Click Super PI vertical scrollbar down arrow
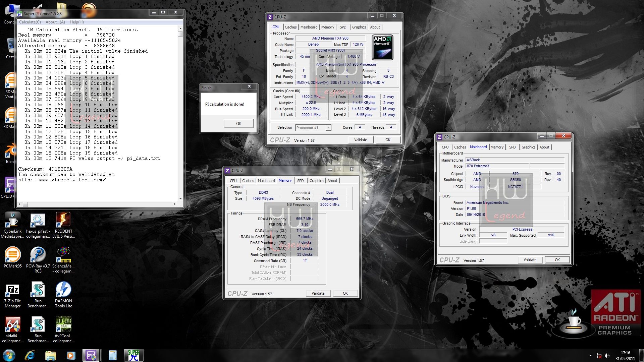 pos(180,199)
